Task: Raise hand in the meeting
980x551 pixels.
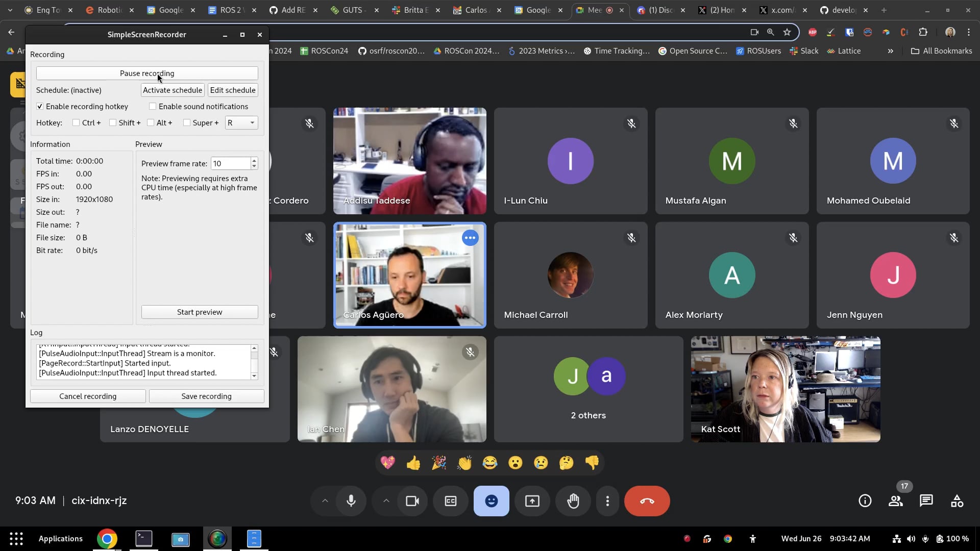Action: tap(573, 501)
